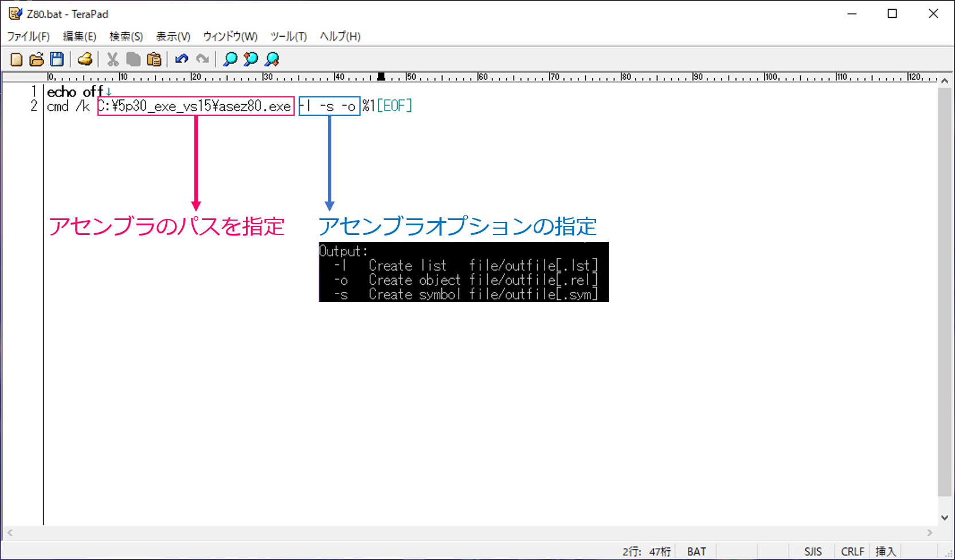
Task: Redo the last edit
Action: [202, 59]
